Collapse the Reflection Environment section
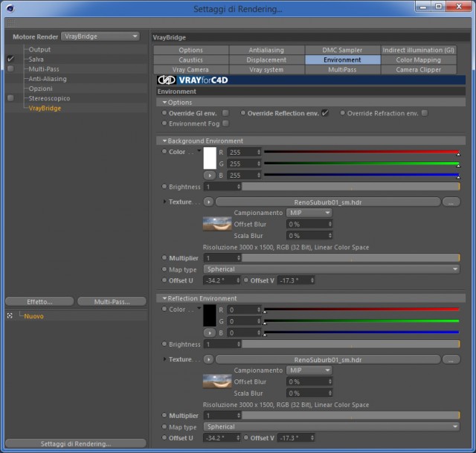This screenshot has height=453, width=476. click(164, 298)
